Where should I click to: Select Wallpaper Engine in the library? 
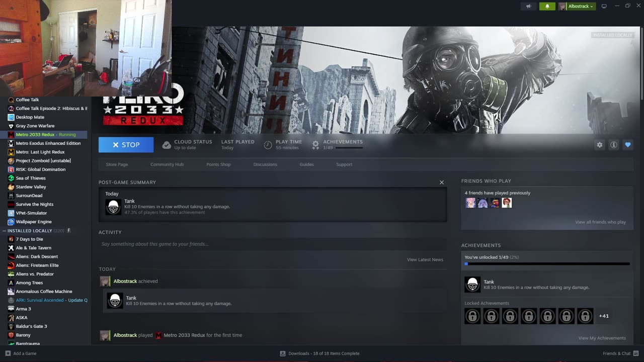[x=33, y=222]
